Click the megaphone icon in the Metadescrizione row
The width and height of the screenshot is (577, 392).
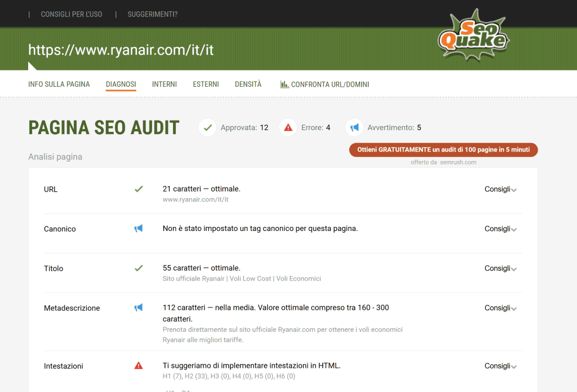(139, 308)
